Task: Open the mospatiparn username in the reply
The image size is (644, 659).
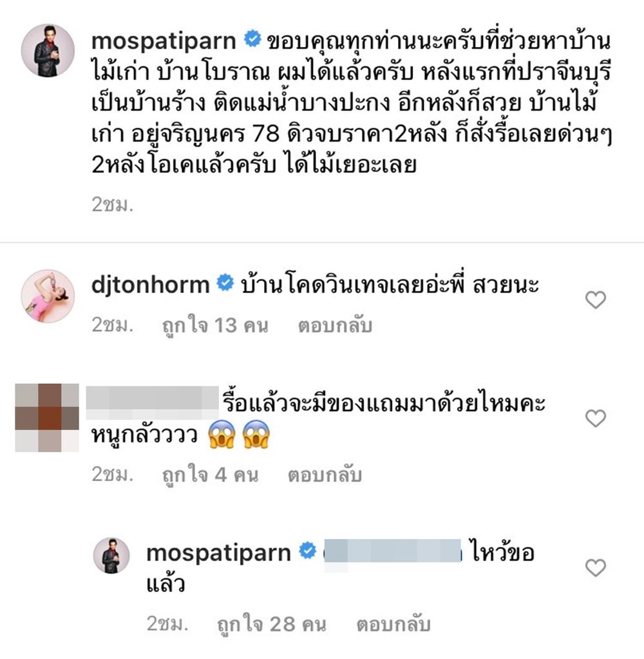Action: [x=218, y=553]
